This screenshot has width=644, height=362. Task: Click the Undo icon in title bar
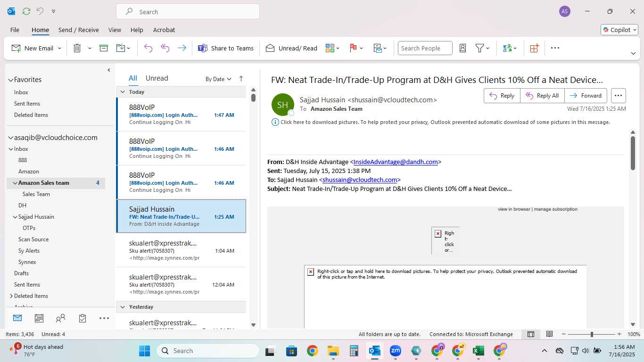[40, 11]
